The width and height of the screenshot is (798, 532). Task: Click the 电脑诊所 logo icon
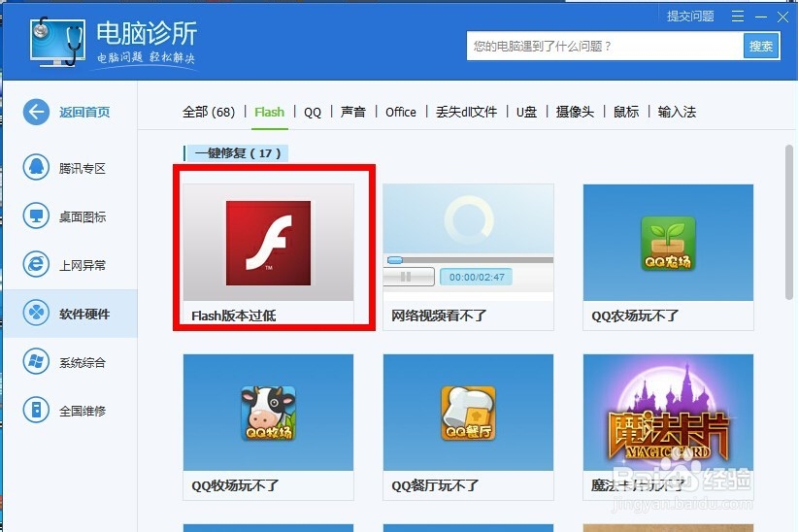click(57, 42)
